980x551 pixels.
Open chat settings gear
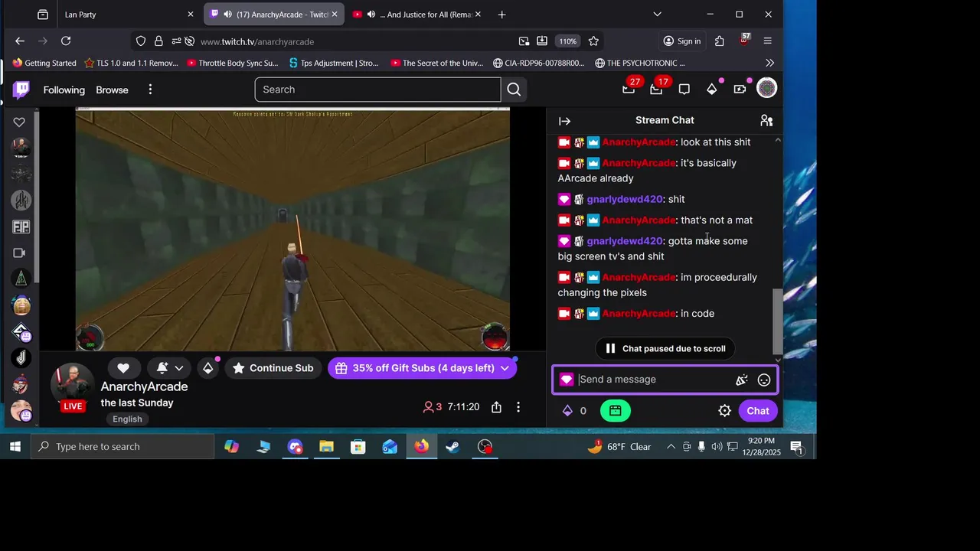724,411
